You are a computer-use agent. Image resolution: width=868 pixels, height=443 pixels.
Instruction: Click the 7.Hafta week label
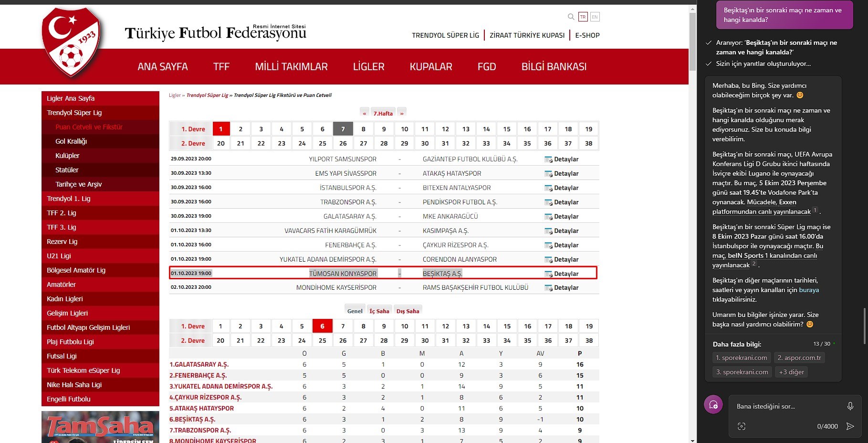click(x=383, y=113)
